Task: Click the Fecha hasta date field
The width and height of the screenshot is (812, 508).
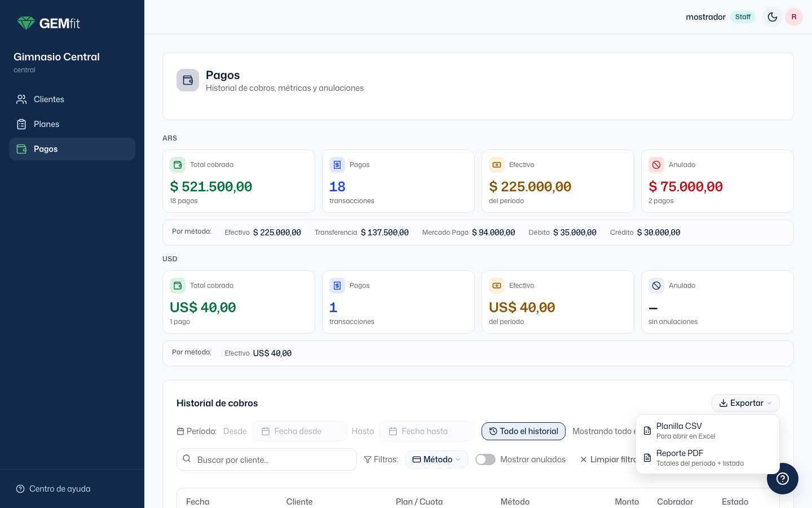Action: pos(427,431)
